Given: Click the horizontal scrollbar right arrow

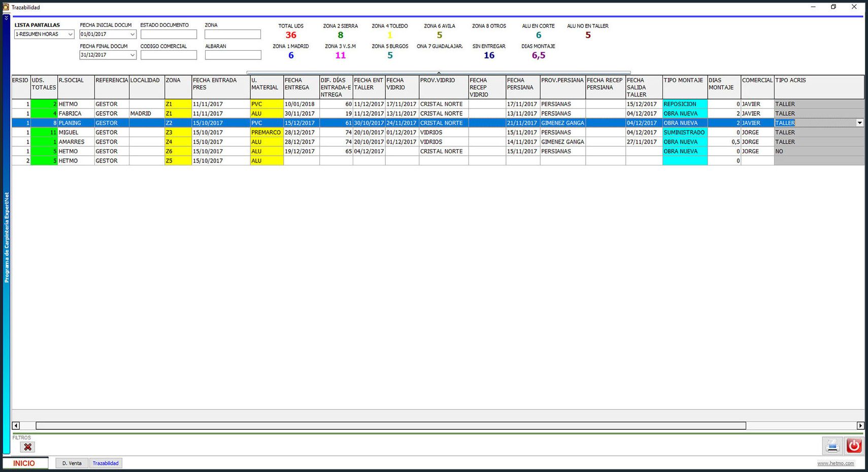Looking at the screenshot, I should coord(860,426).
